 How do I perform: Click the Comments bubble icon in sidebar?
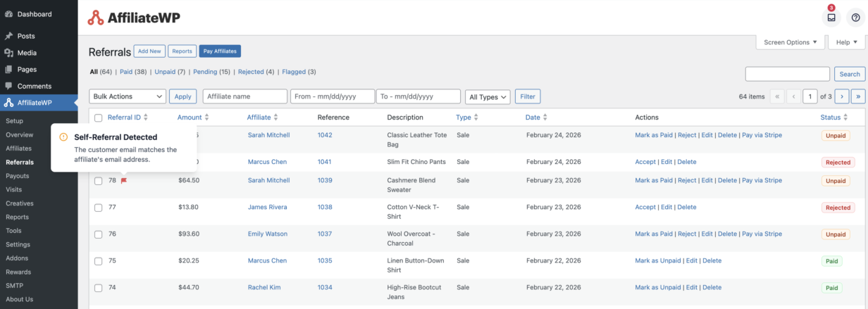[x=8, y=86]
